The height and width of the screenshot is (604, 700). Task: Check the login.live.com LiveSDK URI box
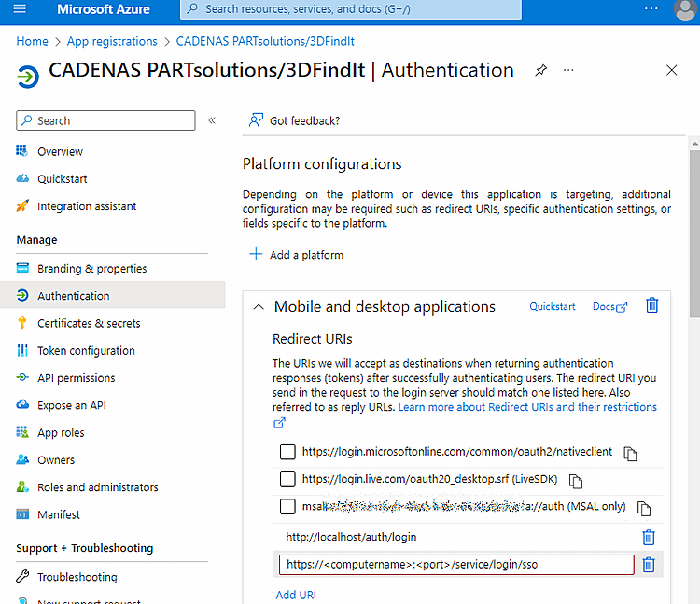287,479
